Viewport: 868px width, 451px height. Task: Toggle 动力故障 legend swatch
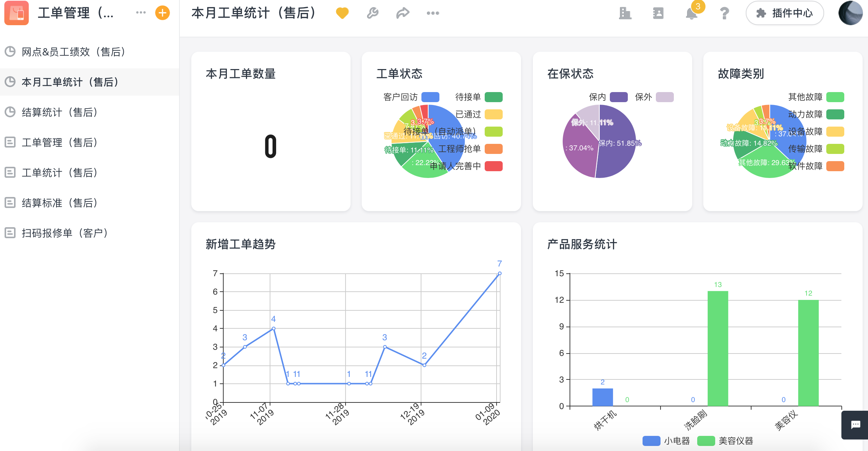(x=835, y=114)
